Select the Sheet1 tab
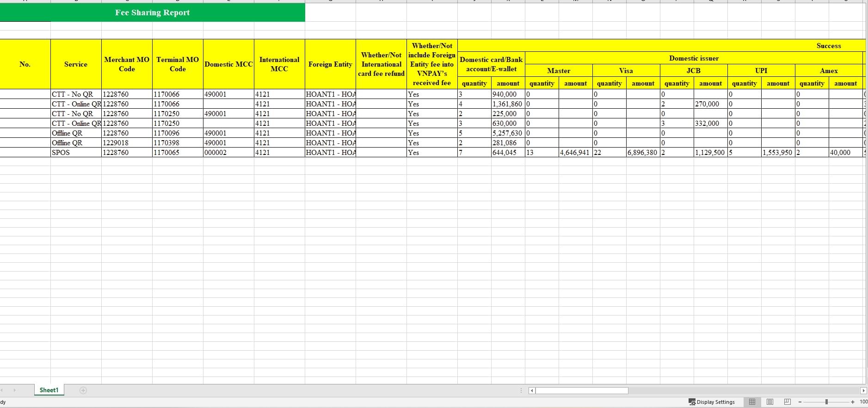The height and width of the screenshot is (408, 868). (49, 390)
